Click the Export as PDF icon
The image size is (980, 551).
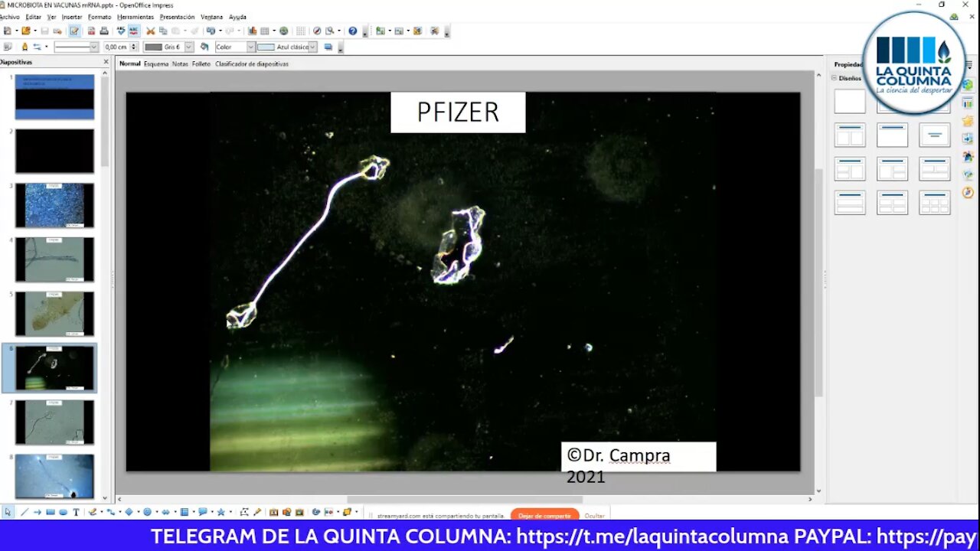coord(91,31)
